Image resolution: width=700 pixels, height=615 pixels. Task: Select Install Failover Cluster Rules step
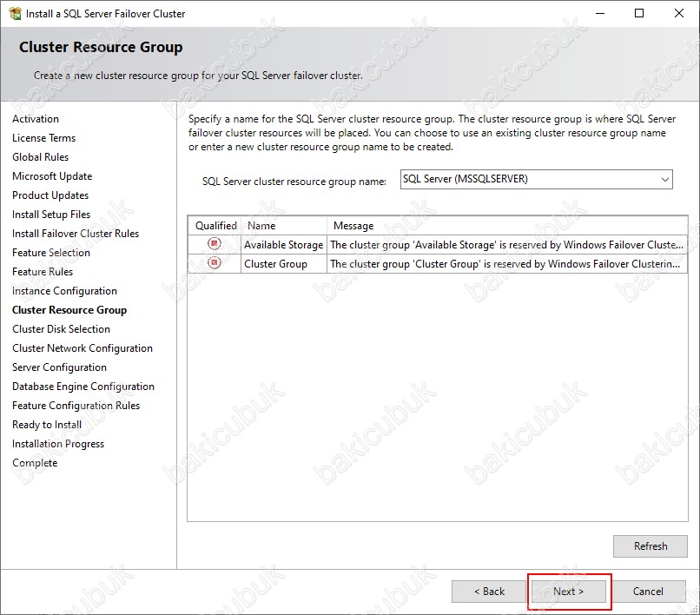75,234
